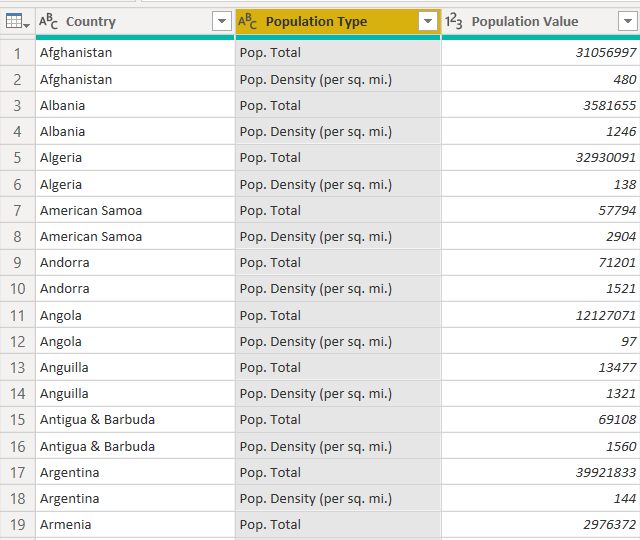
Task: Expand the Population Type filter dropdown
Action: pyautogui.click(x=428, y=21)
